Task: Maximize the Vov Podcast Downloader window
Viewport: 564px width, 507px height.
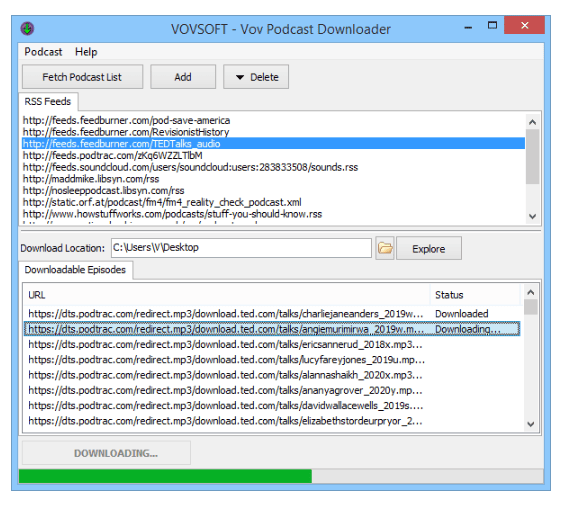Action: tap(492, 26)
